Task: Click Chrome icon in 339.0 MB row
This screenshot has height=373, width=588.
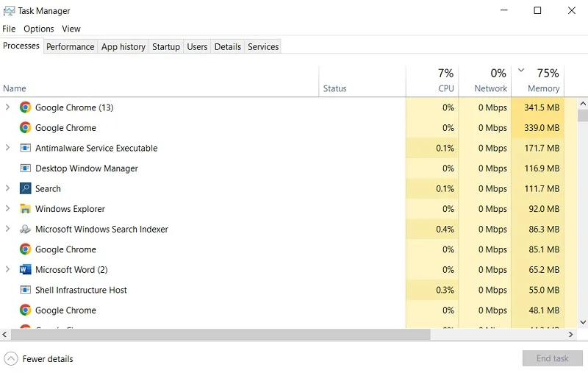Action: coord(25,128)
